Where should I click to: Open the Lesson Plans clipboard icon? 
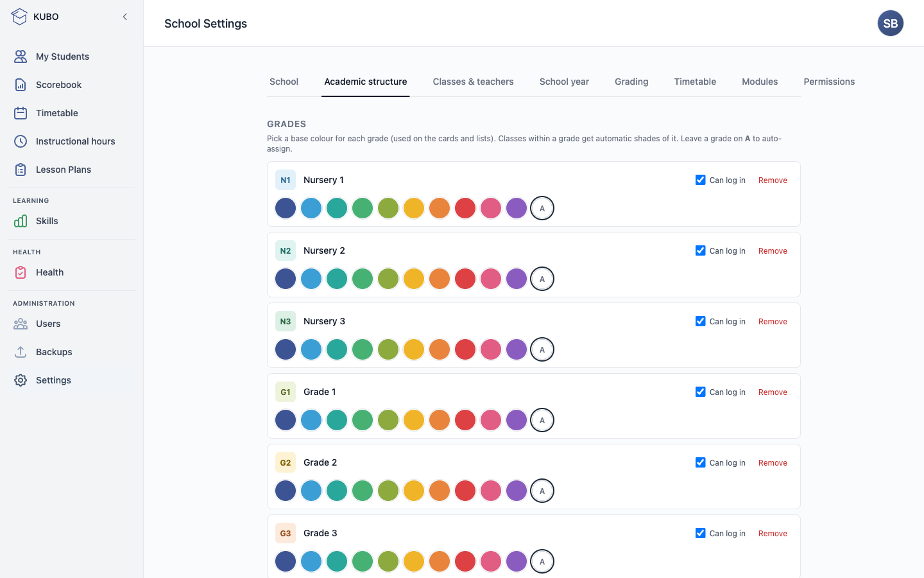click(21, 170)
